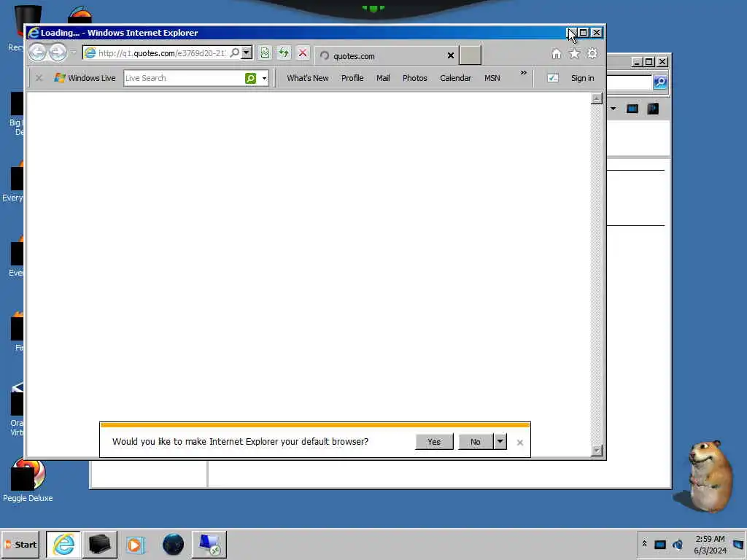Viewport: 747px width, 560px height.
Task: Click the Windows Live logo button
Action: [85, 78]
